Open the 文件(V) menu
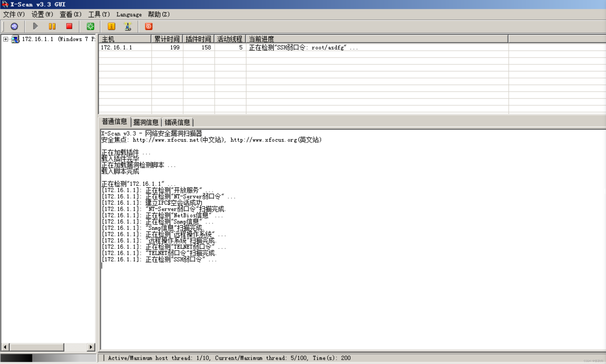The width and height of the screenshot is (606, 364). coord(14,14)
